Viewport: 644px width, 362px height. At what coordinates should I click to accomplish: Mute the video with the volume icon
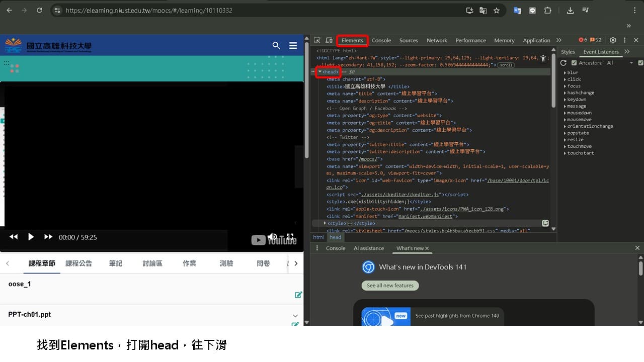coord(272,237)
